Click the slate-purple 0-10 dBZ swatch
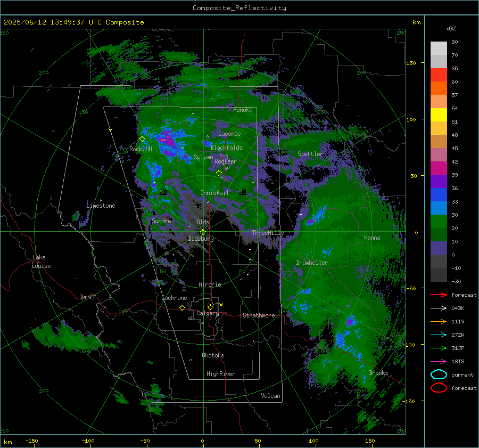This screenshot has height=448, width=479. tap(439, 248)
